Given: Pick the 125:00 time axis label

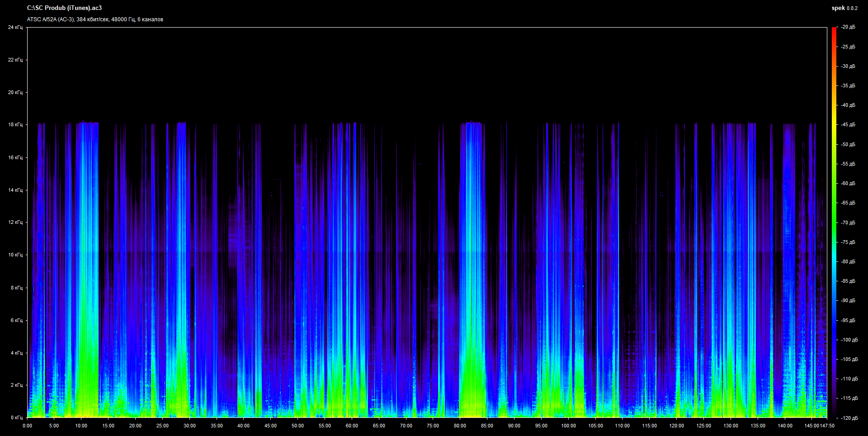Looking at the screenshot, I should [x=703, y=426].
